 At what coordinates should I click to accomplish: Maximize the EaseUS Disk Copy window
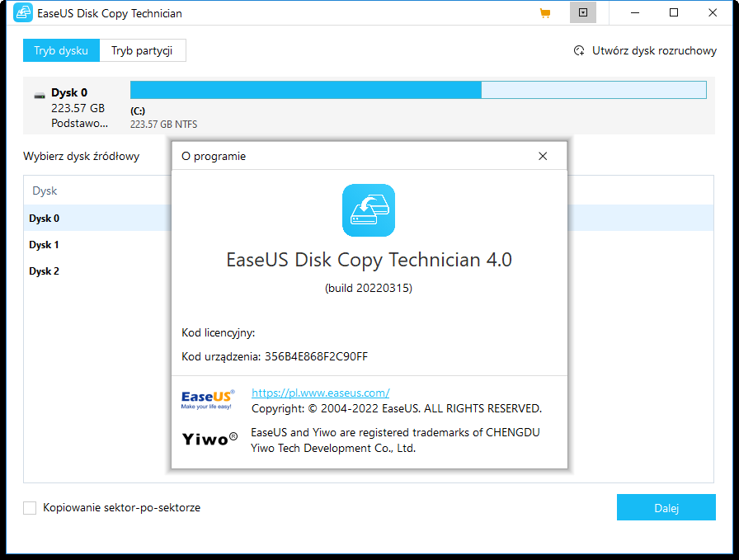click(x=674, y=12)
